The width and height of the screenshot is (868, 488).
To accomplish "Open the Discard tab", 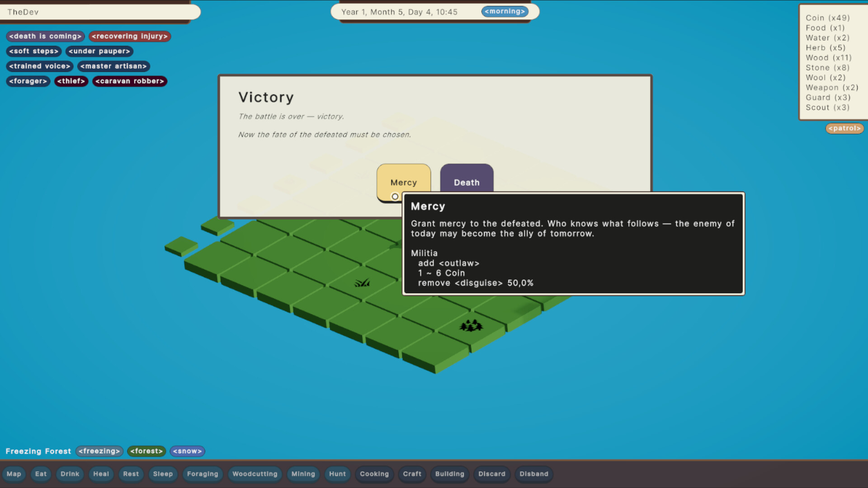I will tap(491, 474).
